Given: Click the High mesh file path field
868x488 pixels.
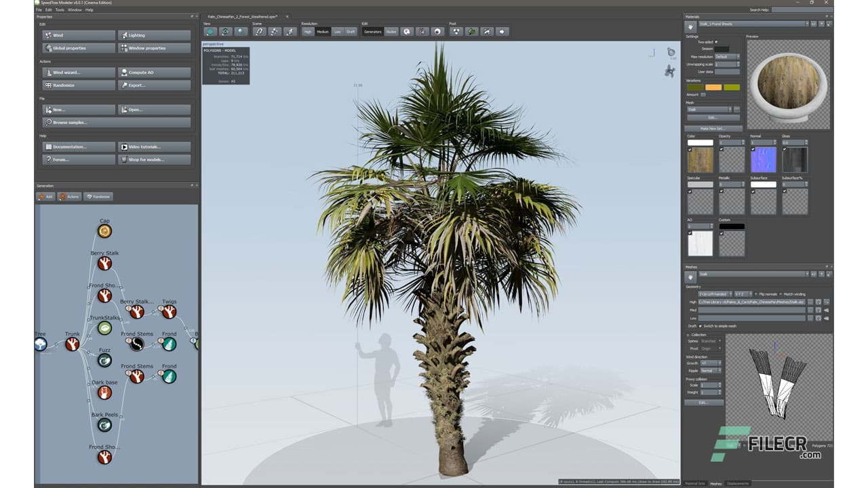Looking at the screenshot, I should point(752,302).
